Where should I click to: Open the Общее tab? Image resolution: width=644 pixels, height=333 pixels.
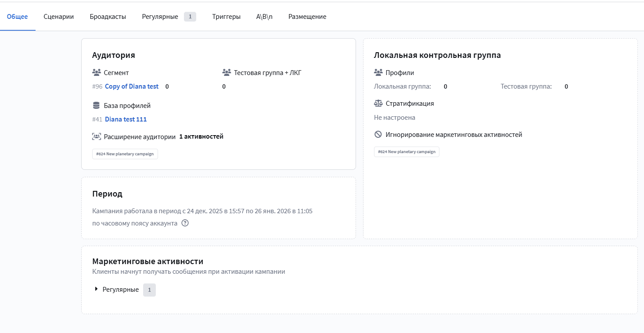click(x=18, y=17)
